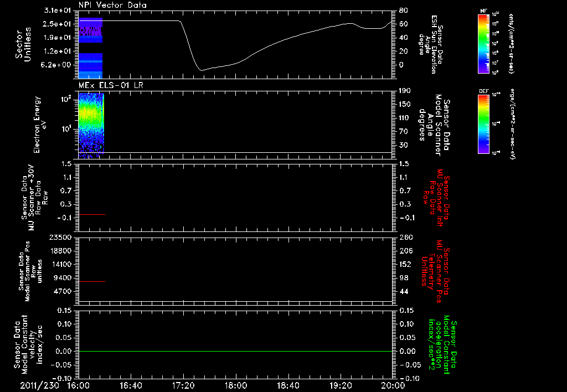Click the ELS electron energy spectrogram
This screenshot has width=567, height=392.
pyautogui.click(x=91, y=126)
